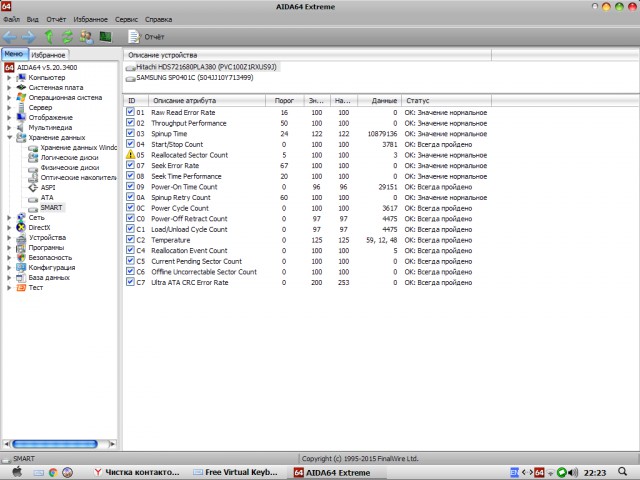640x480 pixels.
Task: Expand the Сервер tree node
Action: click(x=9, y=107)
